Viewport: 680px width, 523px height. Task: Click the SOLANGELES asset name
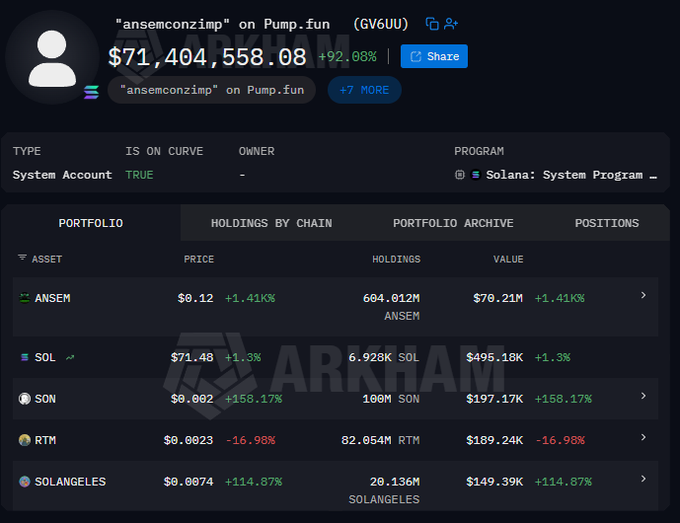pyautogui.click(x=70, y=481)
